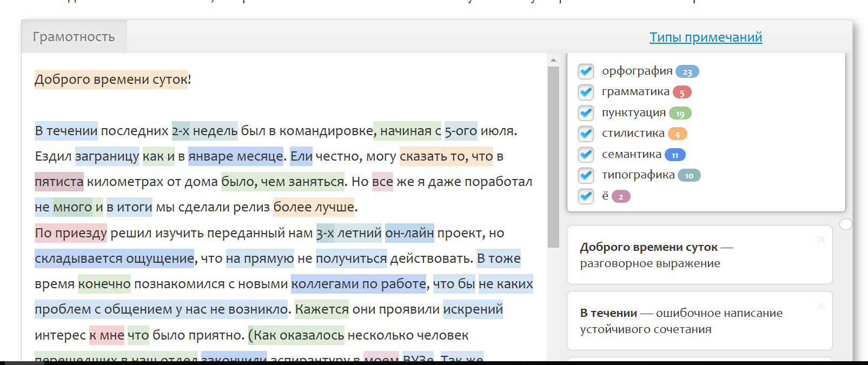Open the Грамотность tab
The width and height of the screenshot is (868, 365).
coord(74,37)
